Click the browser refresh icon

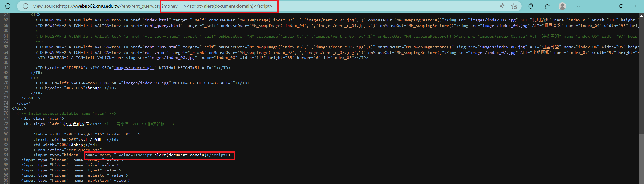point(8,6)
